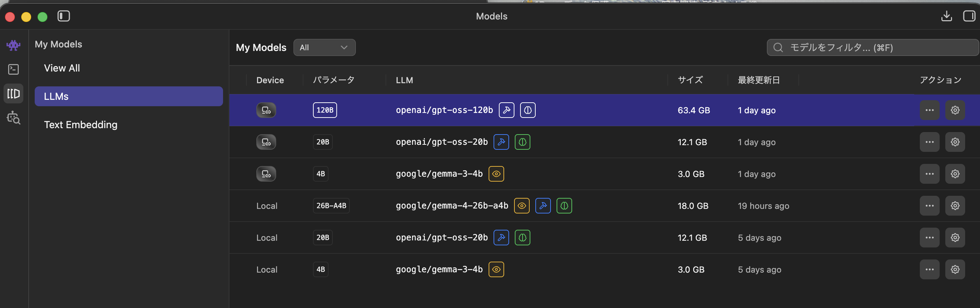Open the developer terminal icon in sidebar
980x308 pixels.
(x=13, y=69)
